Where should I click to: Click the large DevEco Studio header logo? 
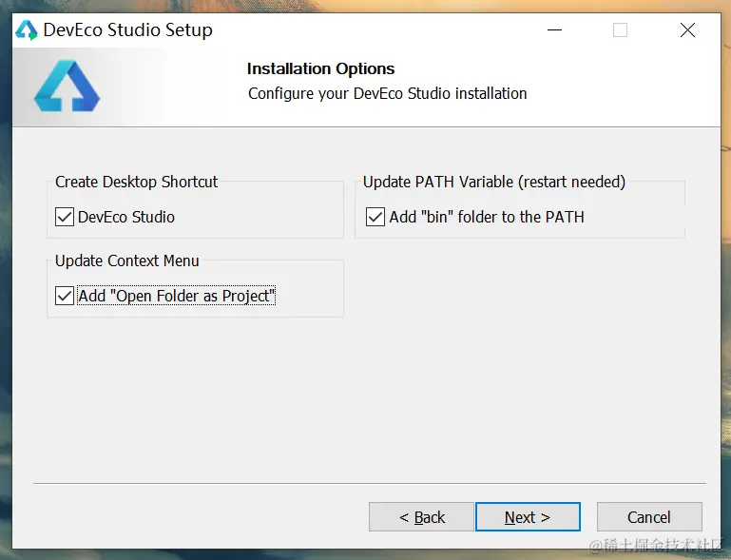pyautogui.click(x=66, y=86)
